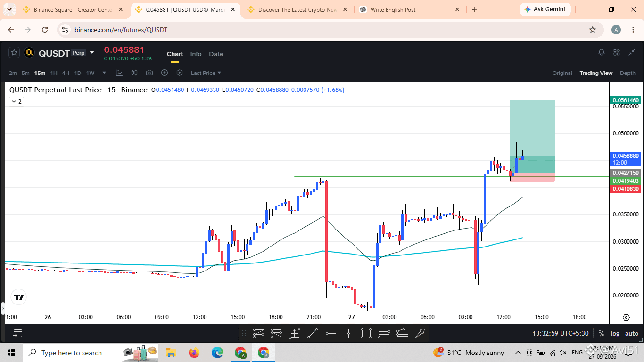Select the 1H timeframe

click(x=54, y=73)
